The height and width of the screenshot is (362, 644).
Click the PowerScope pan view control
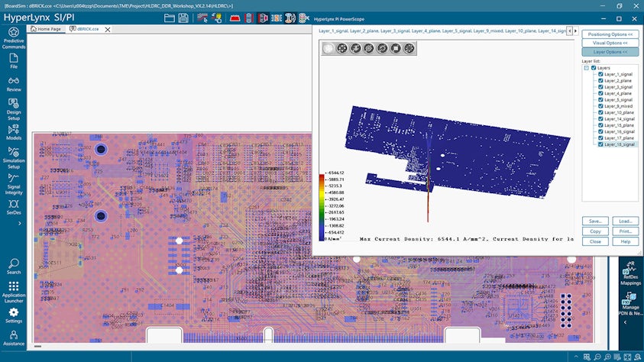pyautogui.click(x=342, y=48)
